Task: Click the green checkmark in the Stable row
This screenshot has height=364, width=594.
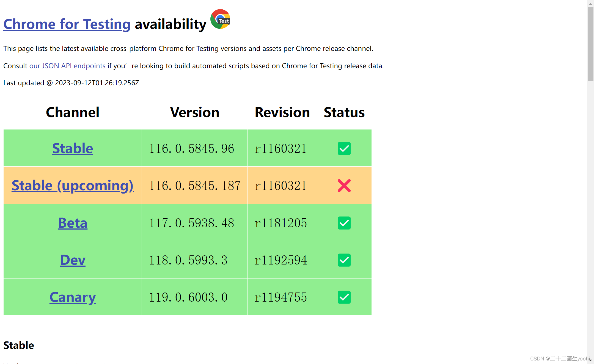Action: click(x=344, y=148)
